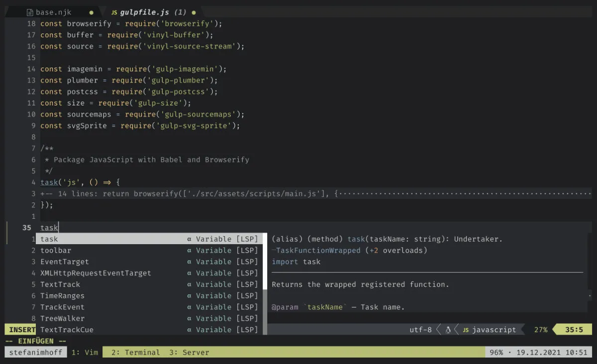
Task: Click the utf-8 encoding indicator
Action: pyautogui.click(x=420, y=330)
